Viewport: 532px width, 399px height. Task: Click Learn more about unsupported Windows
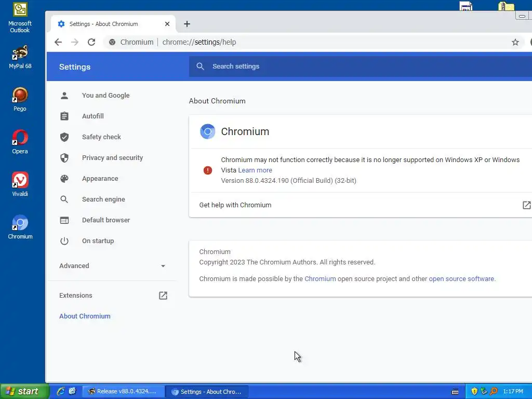[255, 170]
